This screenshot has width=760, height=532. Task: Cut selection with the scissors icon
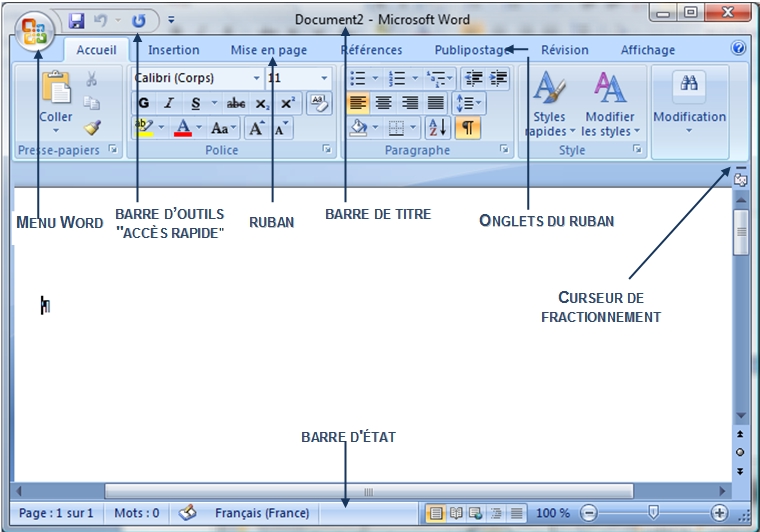[x=91, y=78]
